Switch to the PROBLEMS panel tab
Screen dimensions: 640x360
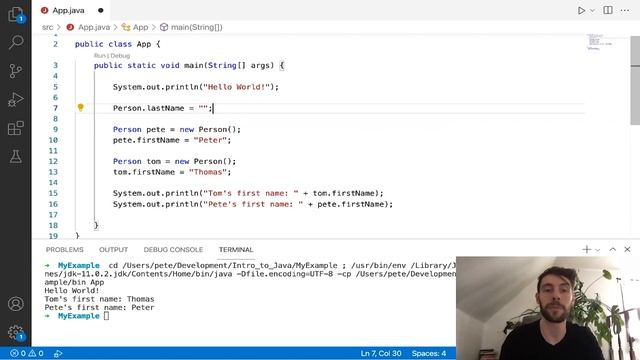tap(64, 249)
